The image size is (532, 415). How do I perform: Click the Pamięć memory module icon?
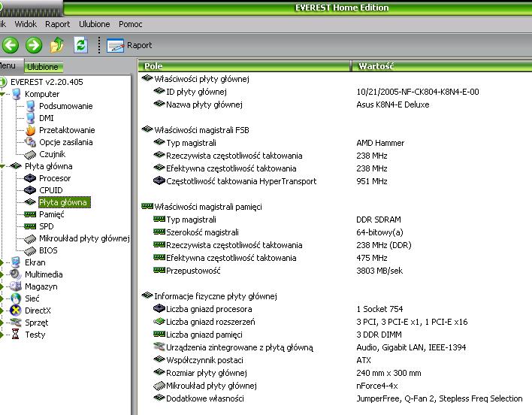pos(30,214)
